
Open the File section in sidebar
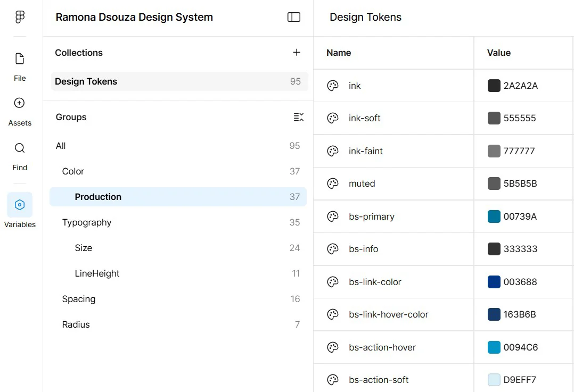click(20, 67)
